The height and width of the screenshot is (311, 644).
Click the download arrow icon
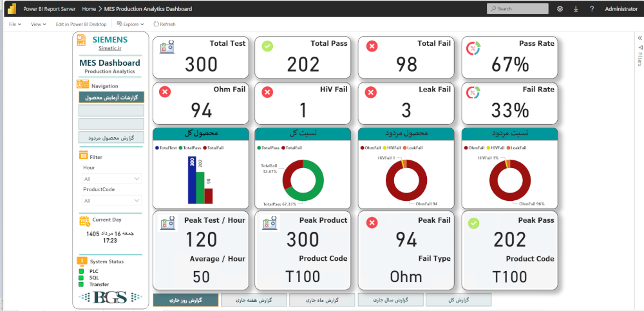(x=576, y=8)
